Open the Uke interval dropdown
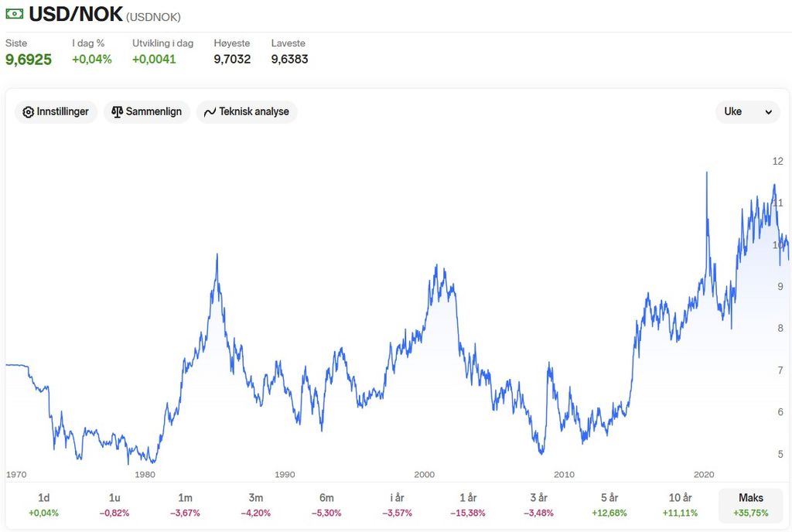792x532 pixels. pyautogui.click(x=747, y=112)
